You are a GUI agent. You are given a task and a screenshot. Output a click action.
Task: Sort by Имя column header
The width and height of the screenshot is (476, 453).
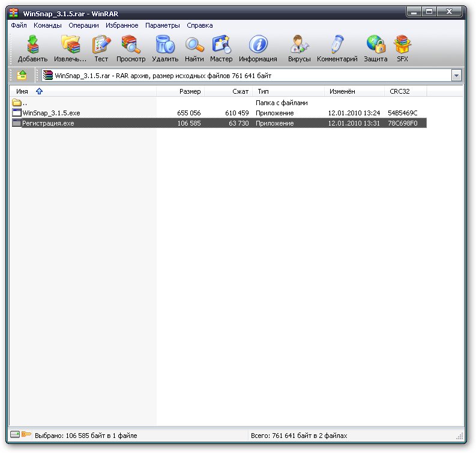pos(83,91)
